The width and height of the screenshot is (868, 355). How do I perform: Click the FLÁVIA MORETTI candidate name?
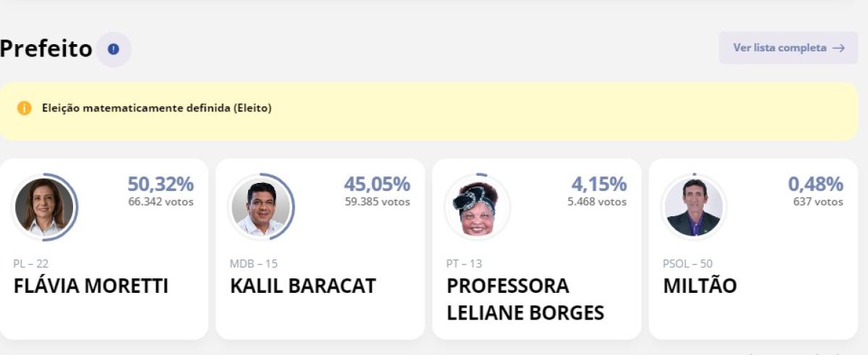[91, 286]
